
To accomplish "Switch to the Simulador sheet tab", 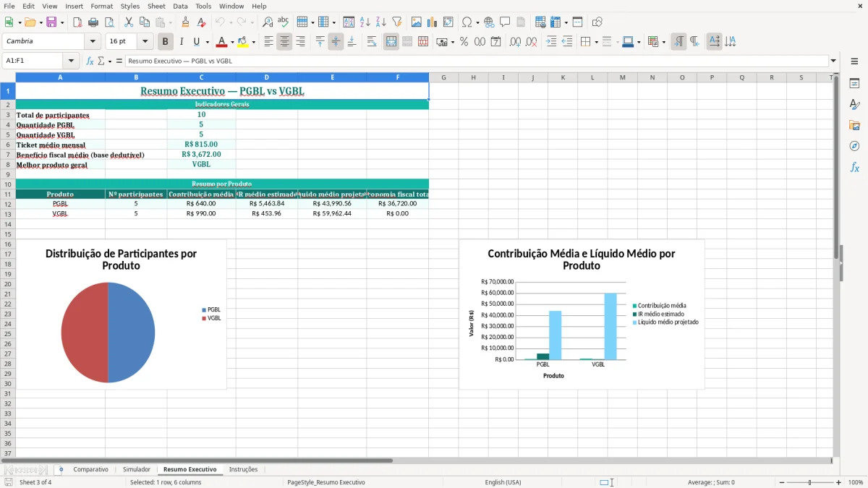I will tap(137, 470).
